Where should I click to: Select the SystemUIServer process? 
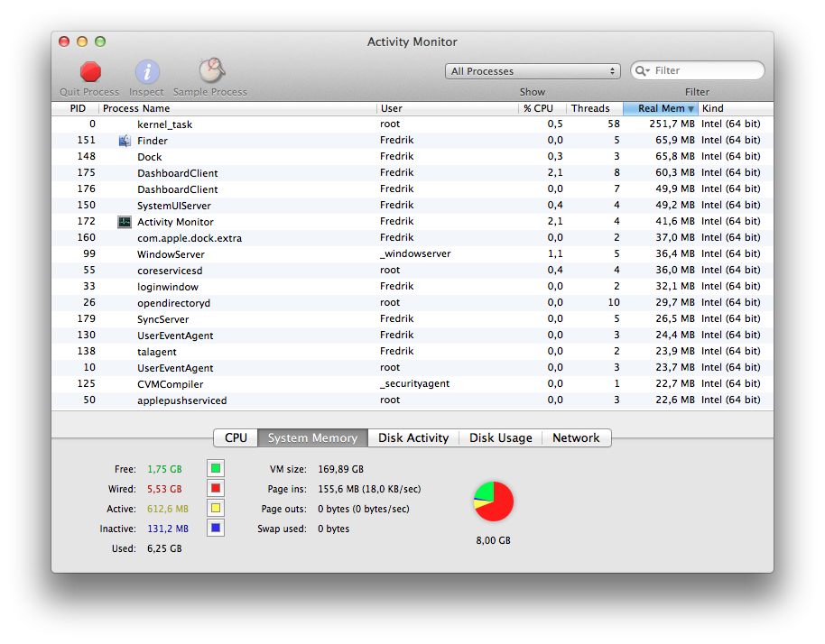tap(412, 206)
